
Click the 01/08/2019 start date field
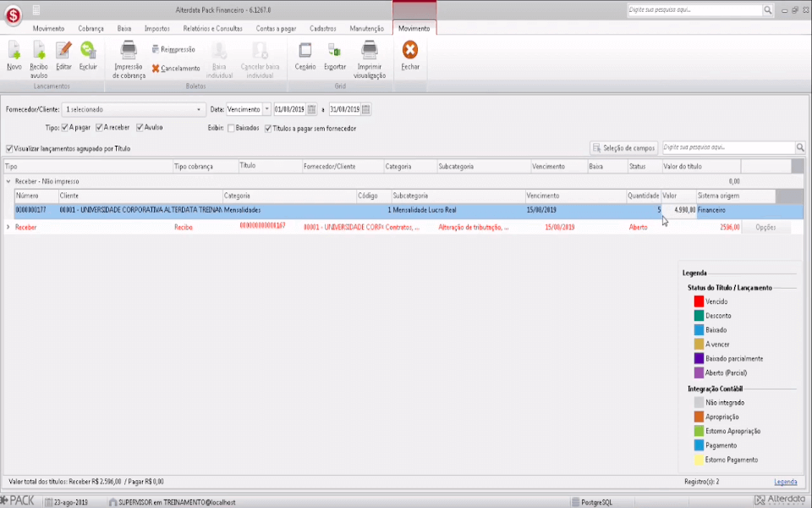pyautogui.click(x=289, y=109)
